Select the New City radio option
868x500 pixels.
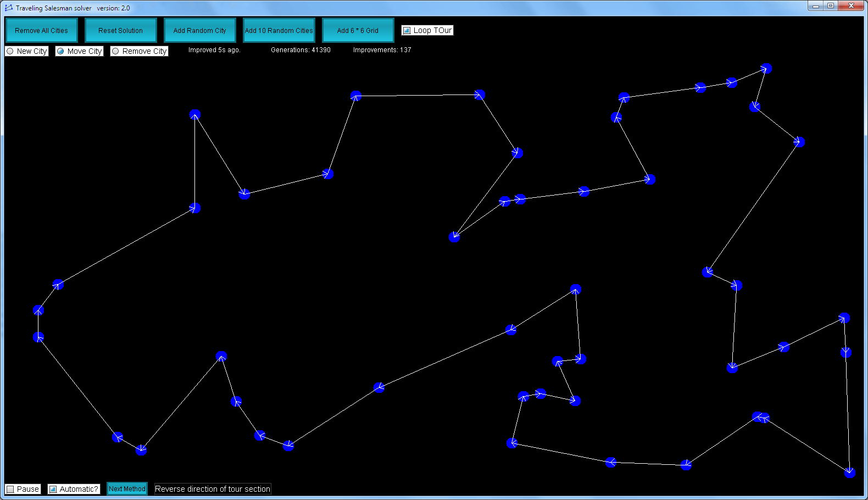26,51
